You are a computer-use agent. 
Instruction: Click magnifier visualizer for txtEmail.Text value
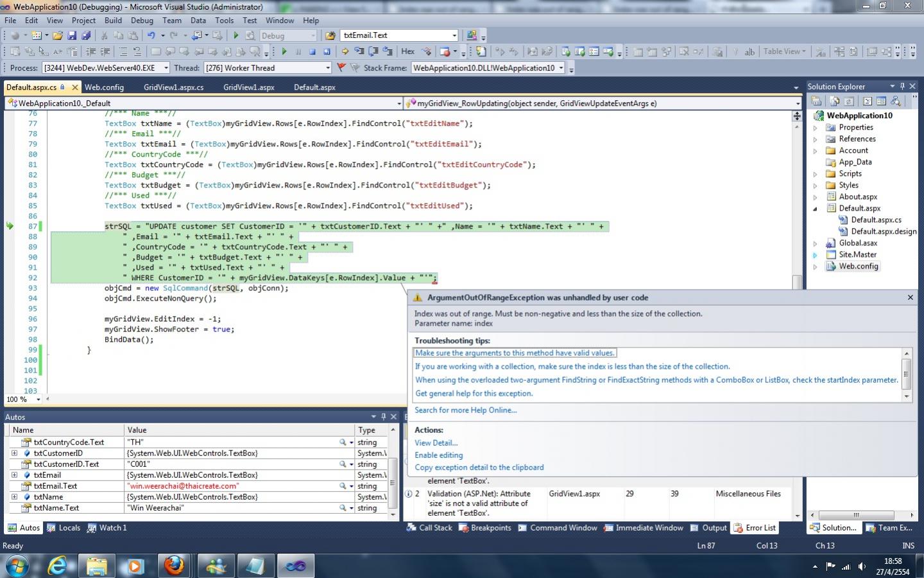[343, 486]
